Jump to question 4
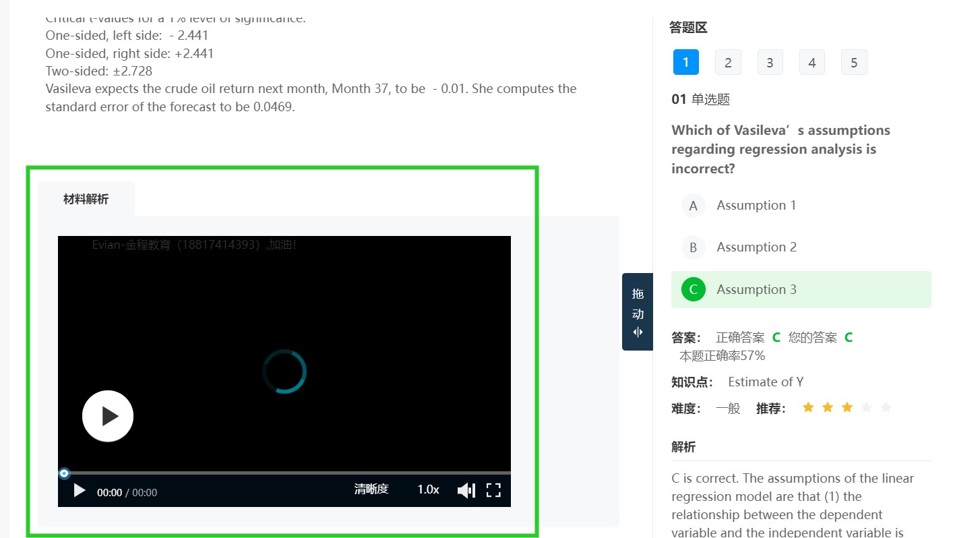980x538 pixels. pos(812,62)
